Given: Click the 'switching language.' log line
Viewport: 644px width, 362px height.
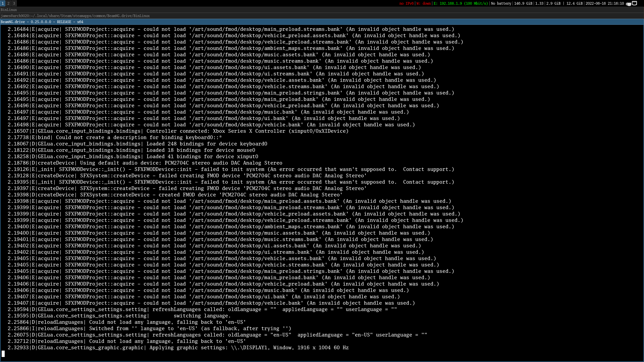Looking at the screenshot, I should tap(119, 316).
